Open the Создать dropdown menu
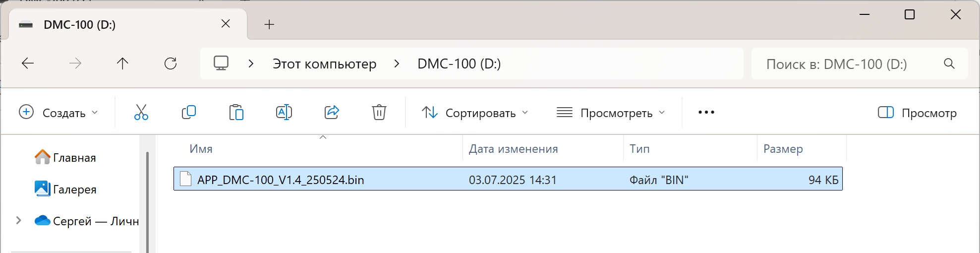Screen dimensions: 980x253 pyautogui.click(x=58, y=113)
